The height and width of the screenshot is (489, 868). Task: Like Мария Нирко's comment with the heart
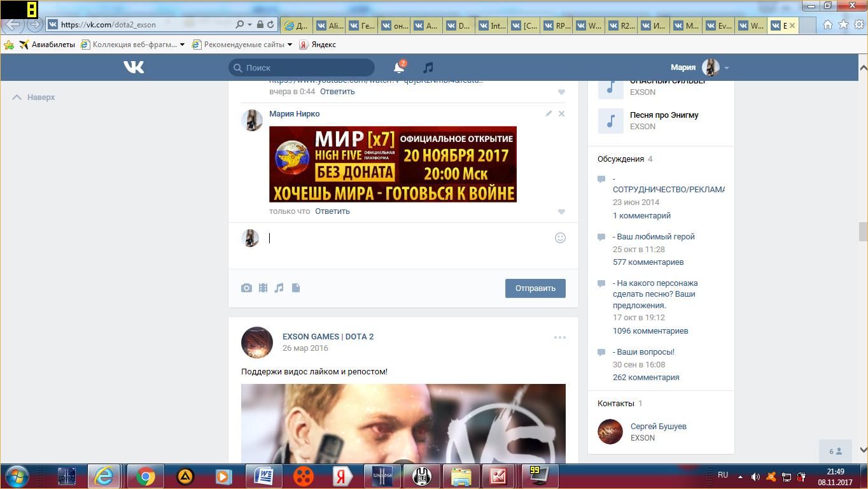561,211
